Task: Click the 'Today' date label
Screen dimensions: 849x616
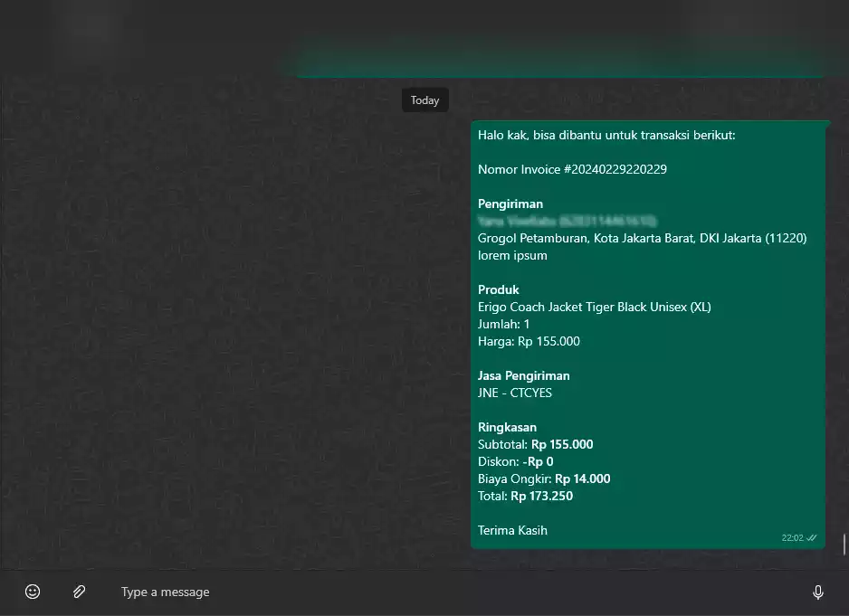Action: [424, 100]
